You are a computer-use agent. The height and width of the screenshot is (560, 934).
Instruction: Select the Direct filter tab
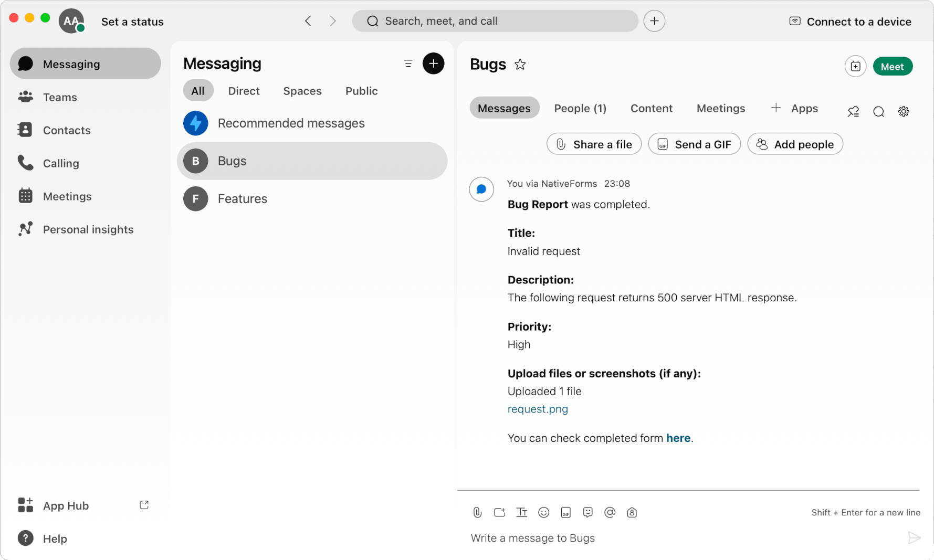point(244,91)
